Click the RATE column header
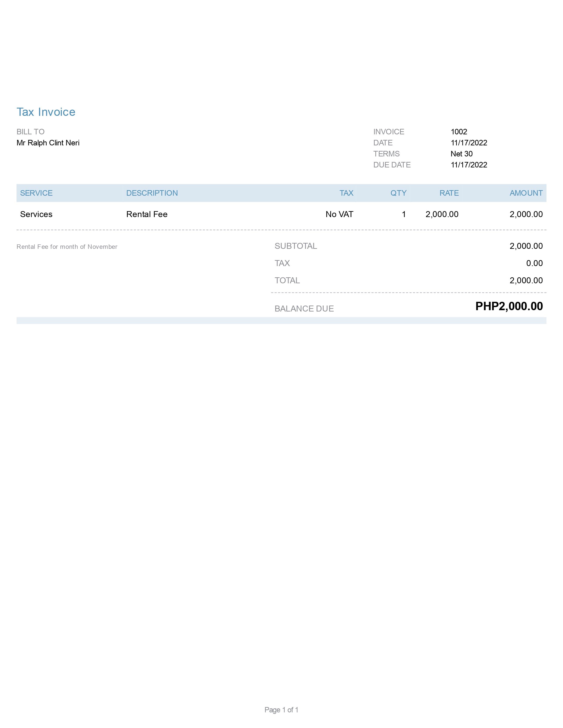Viewport: 563px width, 728px height. tap(449, 193)
